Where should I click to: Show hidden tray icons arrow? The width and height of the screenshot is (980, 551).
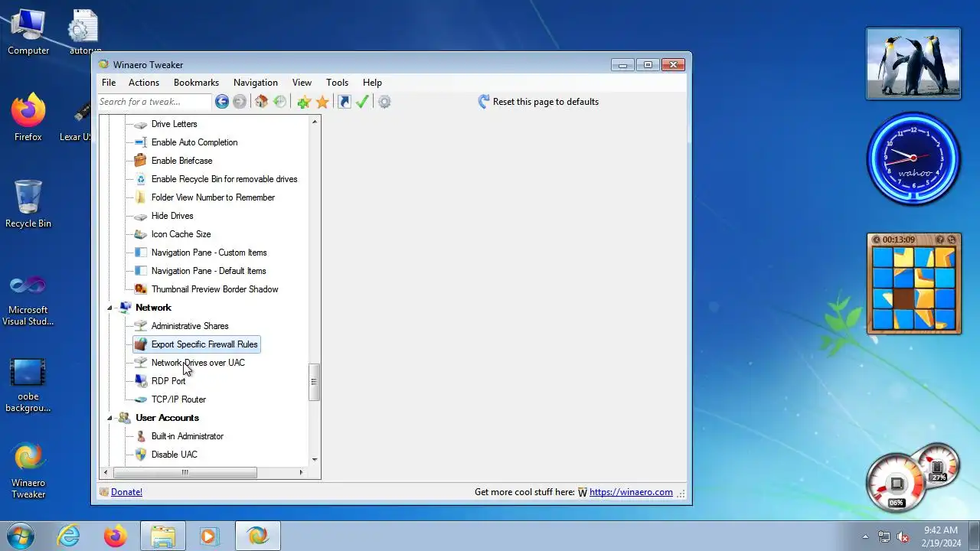[866, 536]
